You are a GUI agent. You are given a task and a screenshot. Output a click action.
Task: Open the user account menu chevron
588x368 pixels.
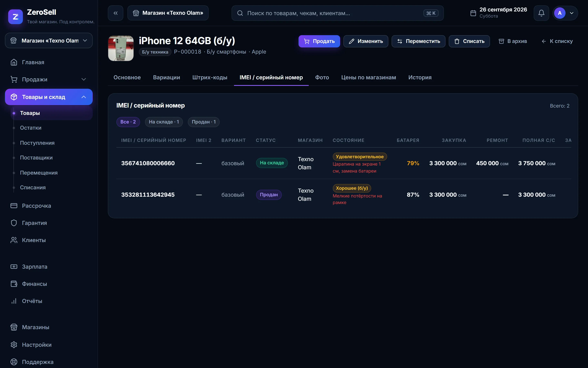572,13
